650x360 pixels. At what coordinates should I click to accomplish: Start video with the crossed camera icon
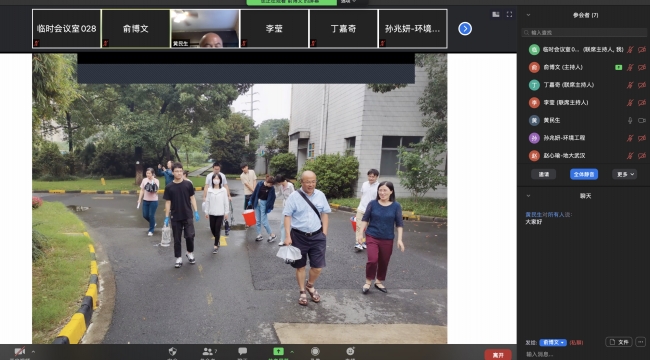point(19,352)
